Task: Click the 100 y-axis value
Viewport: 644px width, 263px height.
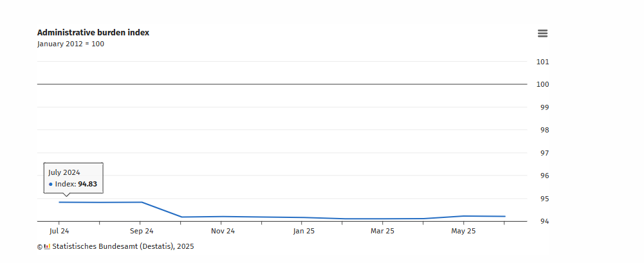Action: (x=542, y=84)
